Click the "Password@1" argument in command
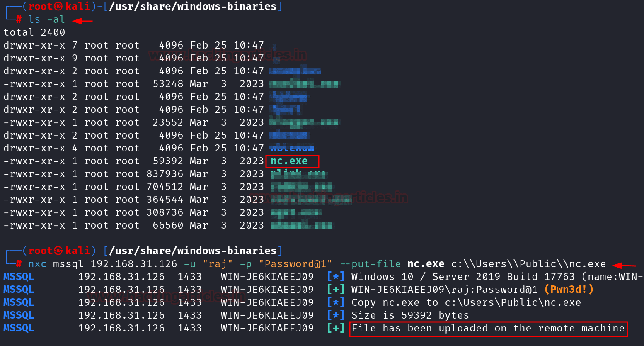644x346 pixels. [x=295, y=264]
